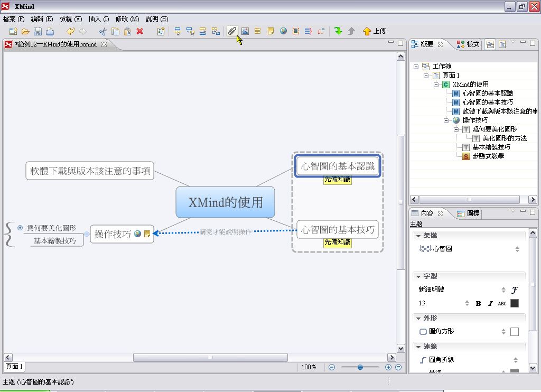Click the Insert subtopic toolbar icon

(x=190, y=31)
